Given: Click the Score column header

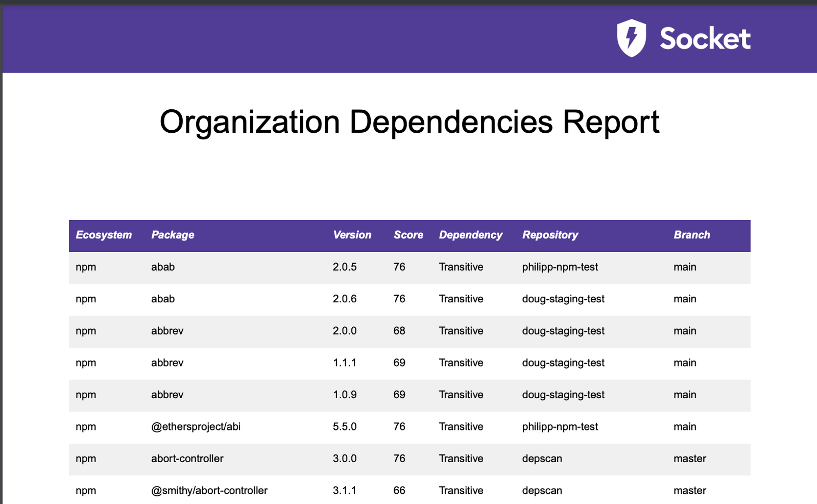Looking at the screenshot, I should click(x=408, y=235).
